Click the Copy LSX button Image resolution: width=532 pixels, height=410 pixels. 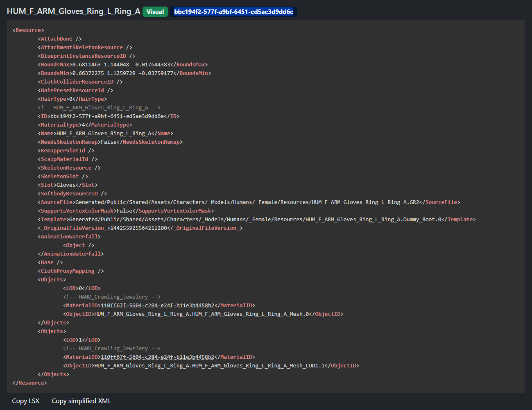26,401
